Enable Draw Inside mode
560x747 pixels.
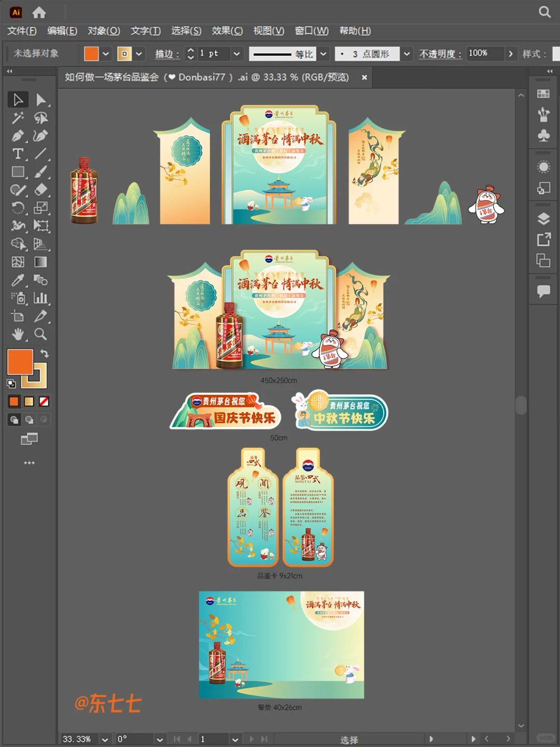[x=44, y=420]
